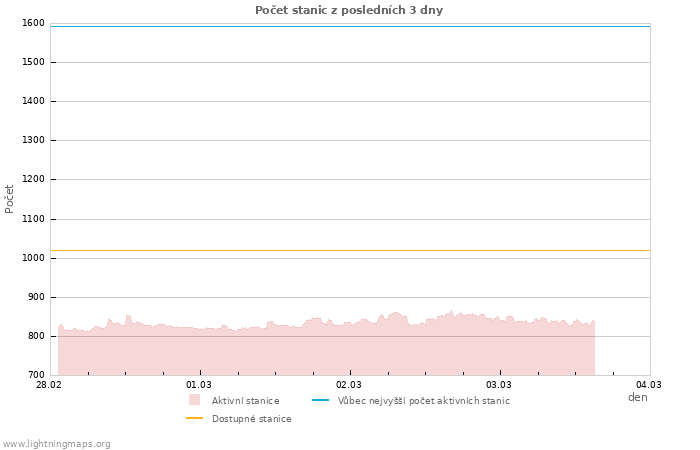This screenshot has height=450, width=700.
Task: Click the orange Dostupné stanice legend marker
Action: pos(194,418)
